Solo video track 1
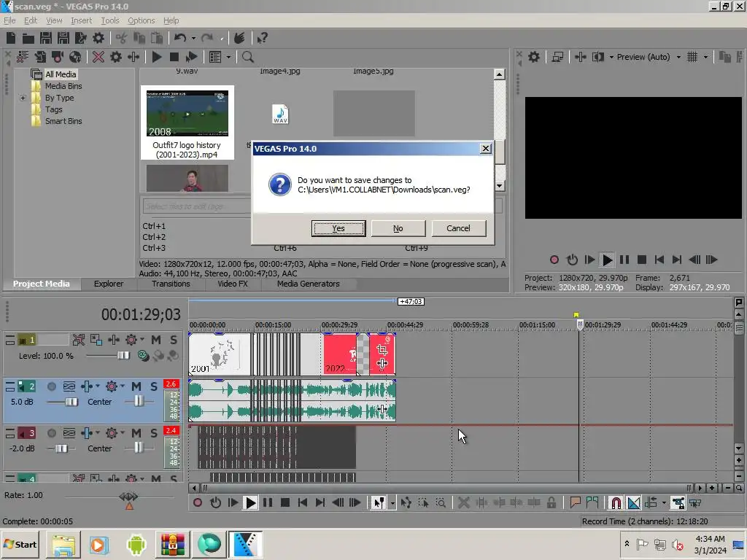 coord(174,340)
